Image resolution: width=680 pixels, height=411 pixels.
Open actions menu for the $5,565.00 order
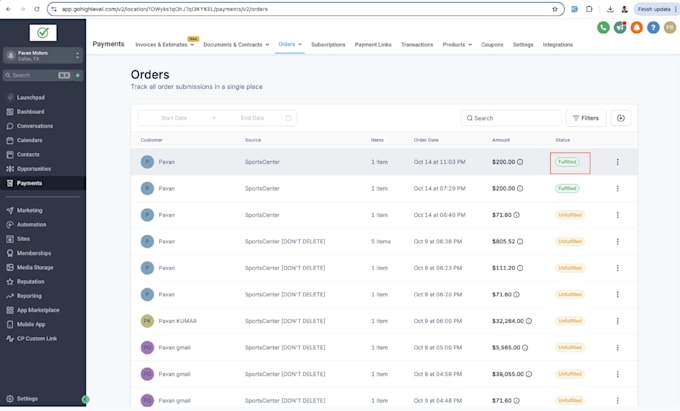pos(618,347)
